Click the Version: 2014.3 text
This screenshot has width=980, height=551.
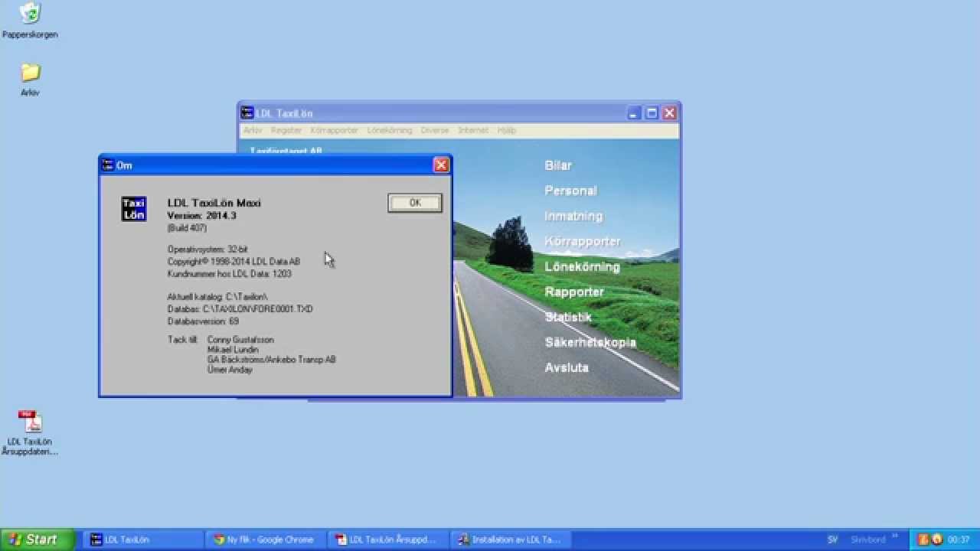[x=201, y=216]
